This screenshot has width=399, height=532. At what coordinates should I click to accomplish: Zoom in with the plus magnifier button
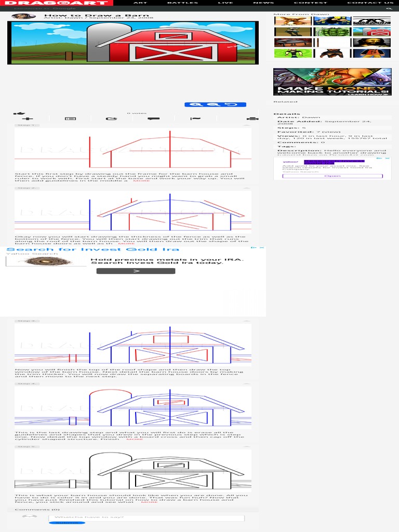click(196, 104)
